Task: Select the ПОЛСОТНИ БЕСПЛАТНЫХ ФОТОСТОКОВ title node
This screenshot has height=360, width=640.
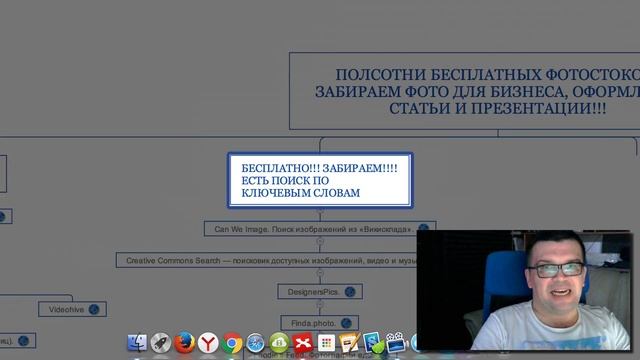Action: tap(464, 91)
